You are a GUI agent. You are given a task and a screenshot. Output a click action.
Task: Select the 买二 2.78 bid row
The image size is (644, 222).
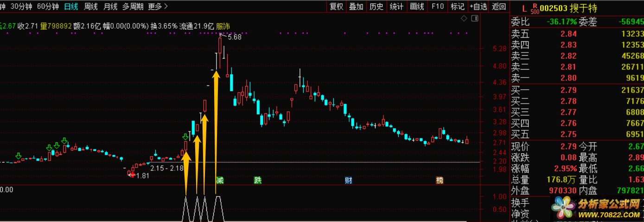pyautogui.click(x=577, y=101)
